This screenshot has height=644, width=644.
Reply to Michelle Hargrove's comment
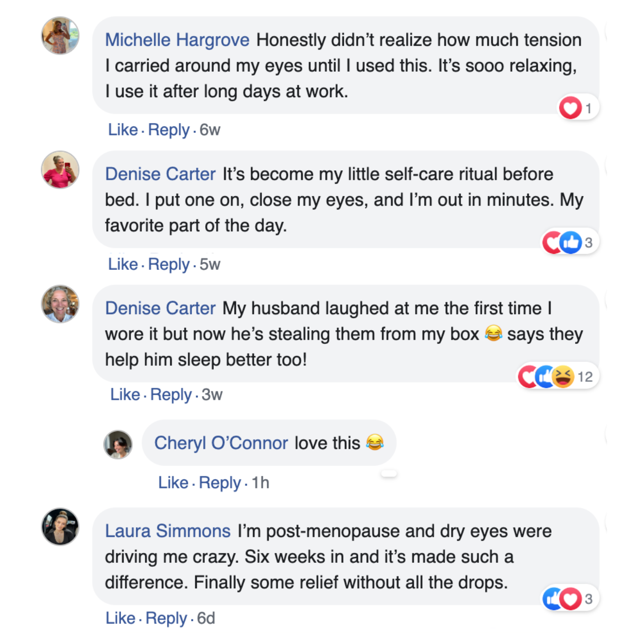(x=168, y=130)
